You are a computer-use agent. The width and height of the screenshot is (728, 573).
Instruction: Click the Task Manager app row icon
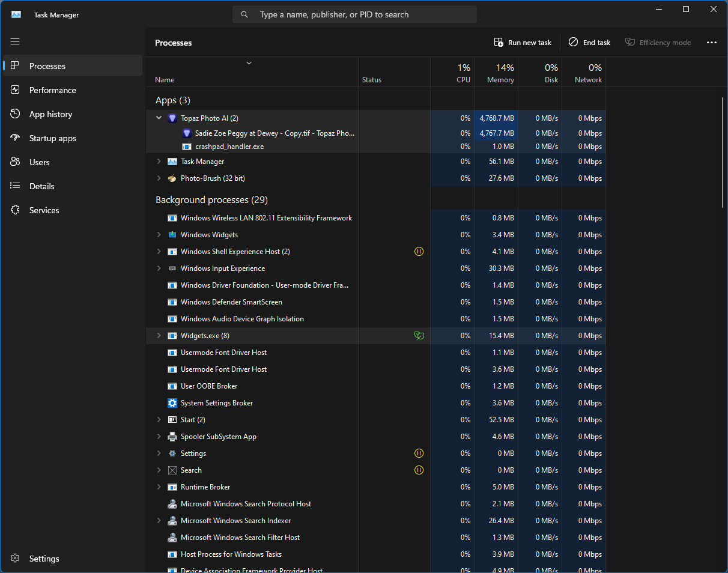click(x=172, y=162)
